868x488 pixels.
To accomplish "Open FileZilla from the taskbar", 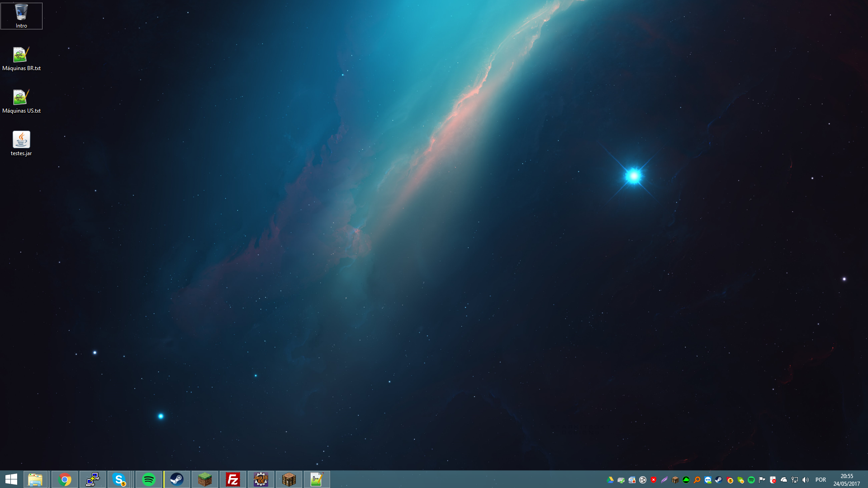I will tap(233, 479).
